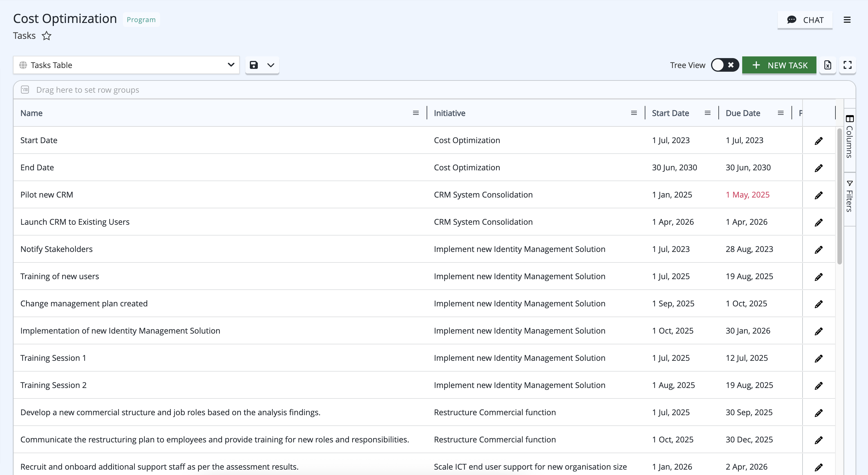The width and height of the screenshot is (868, 475).
Task: Sort by the Due Date column header
Action: [x=743, y=113]
